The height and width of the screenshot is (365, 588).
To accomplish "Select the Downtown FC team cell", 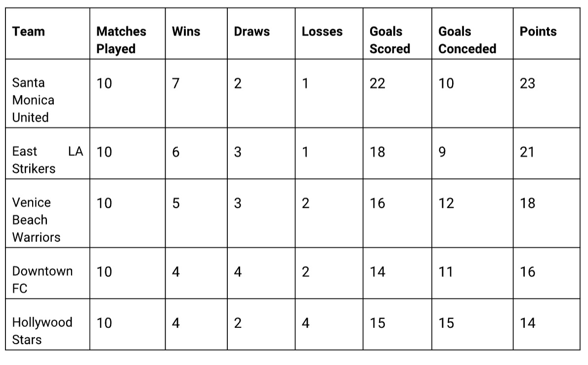I will [x=42, y=279].
